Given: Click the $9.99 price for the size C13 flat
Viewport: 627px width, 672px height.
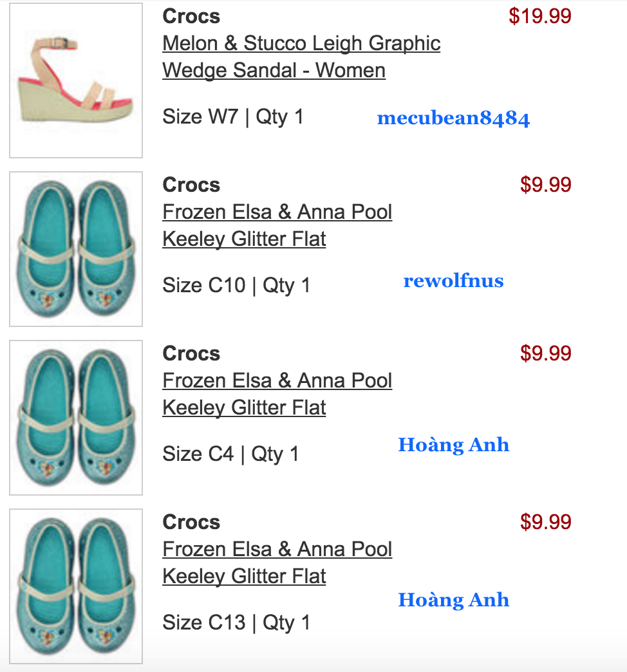Looking at the screenshot, I should click(x=546, y=521).
